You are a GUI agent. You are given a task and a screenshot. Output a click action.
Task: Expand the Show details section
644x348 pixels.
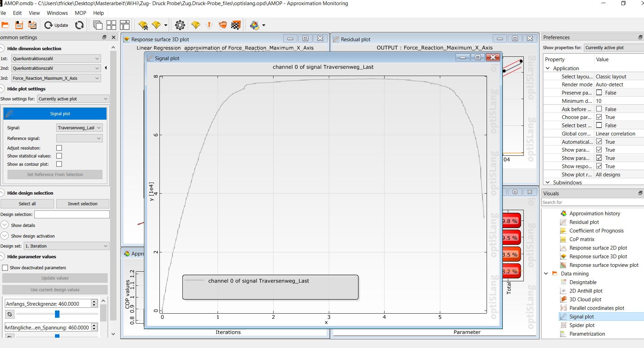point(4,225)
